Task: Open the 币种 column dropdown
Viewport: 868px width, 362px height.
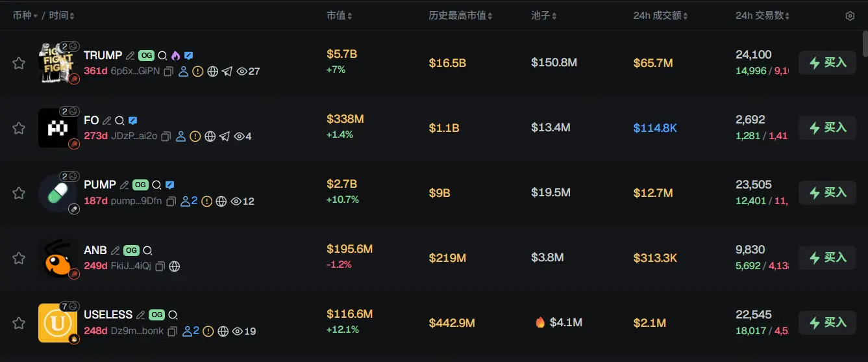Action: click(25, 16)
